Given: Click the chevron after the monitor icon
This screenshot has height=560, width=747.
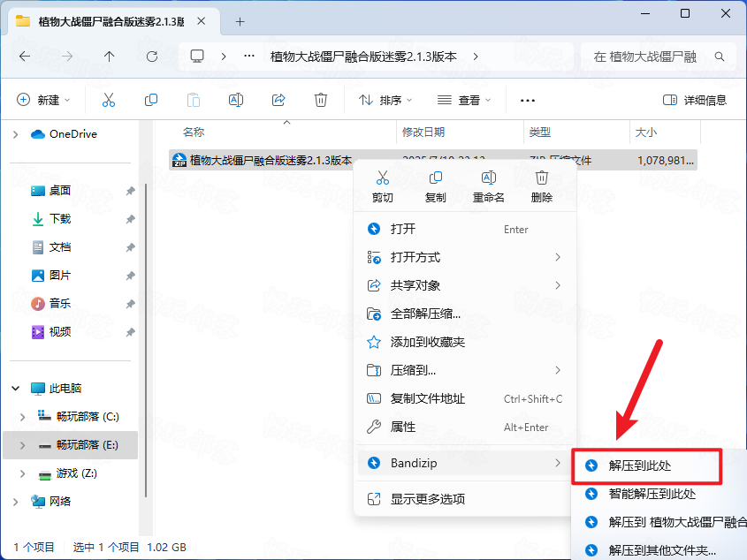Looking at the screenshot, I should click(x=224, y=57).
